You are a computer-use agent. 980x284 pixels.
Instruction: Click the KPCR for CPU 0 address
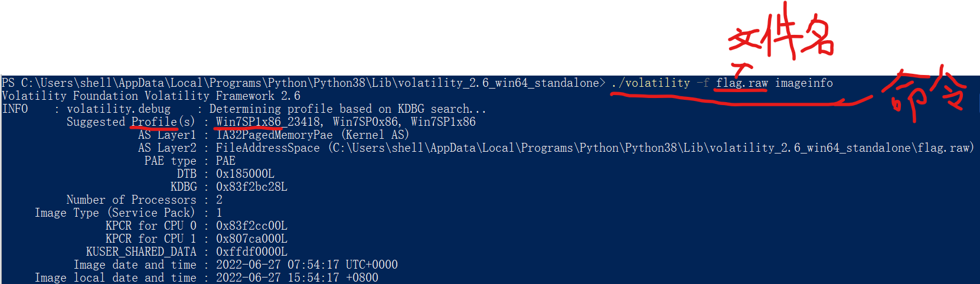click(x=251, y=226)
